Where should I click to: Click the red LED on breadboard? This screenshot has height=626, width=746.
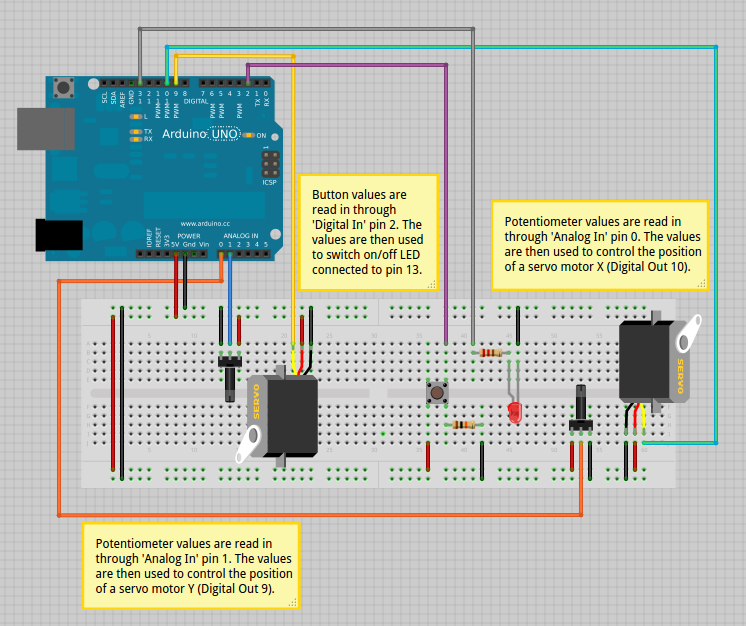[516, 411]
